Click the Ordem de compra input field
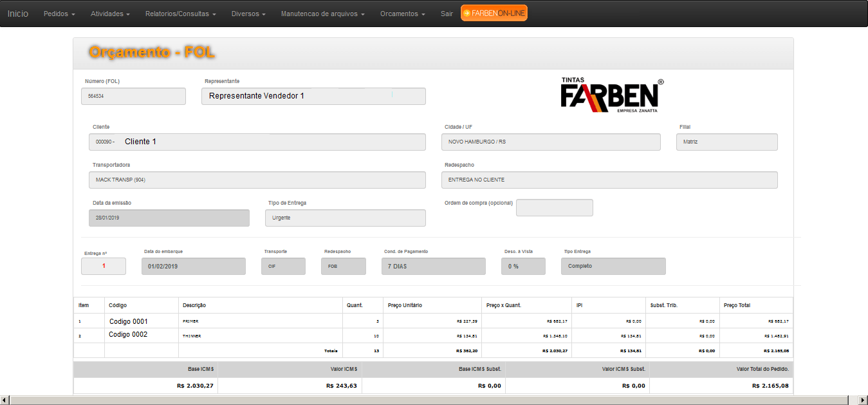The height and width of the screenshot is (405, 868). click(554, 207)
